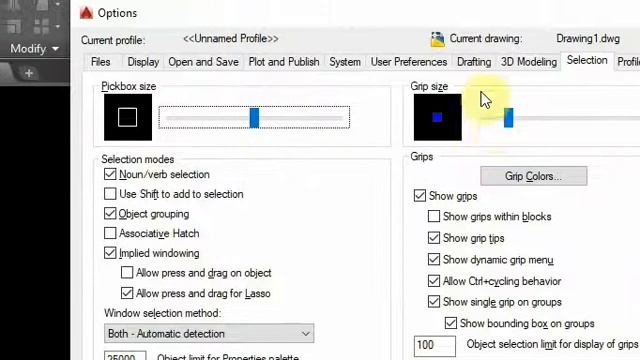Enable Use Shift to add to selection

point(110,194)
